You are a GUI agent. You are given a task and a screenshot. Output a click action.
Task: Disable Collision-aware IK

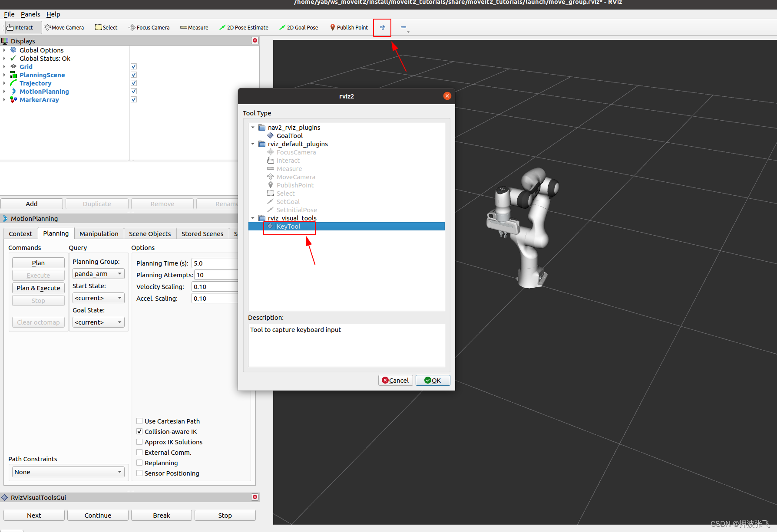coord(139,431)
